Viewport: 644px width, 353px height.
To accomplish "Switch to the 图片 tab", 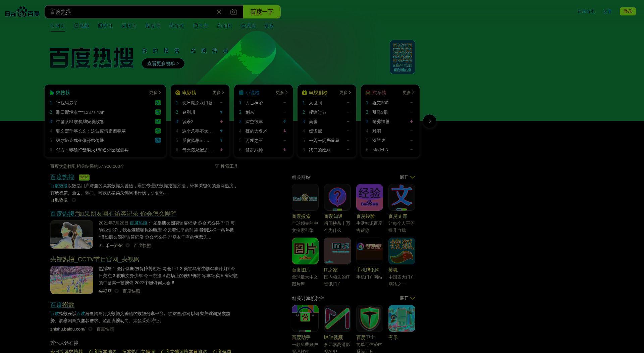I will (x=129, y=26).
